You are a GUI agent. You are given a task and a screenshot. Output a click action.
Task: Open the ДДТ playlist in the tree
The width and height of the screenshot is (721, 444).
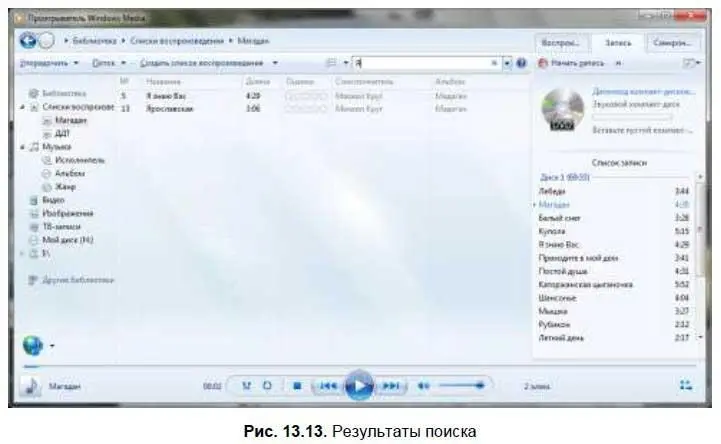(x=62, y=133)
